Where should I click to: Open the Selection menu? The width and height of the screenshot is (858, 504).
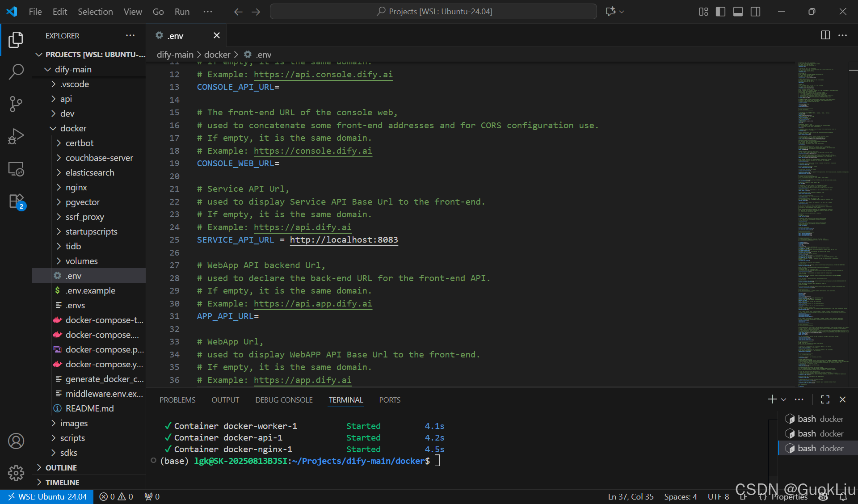(x=95, y=12)
